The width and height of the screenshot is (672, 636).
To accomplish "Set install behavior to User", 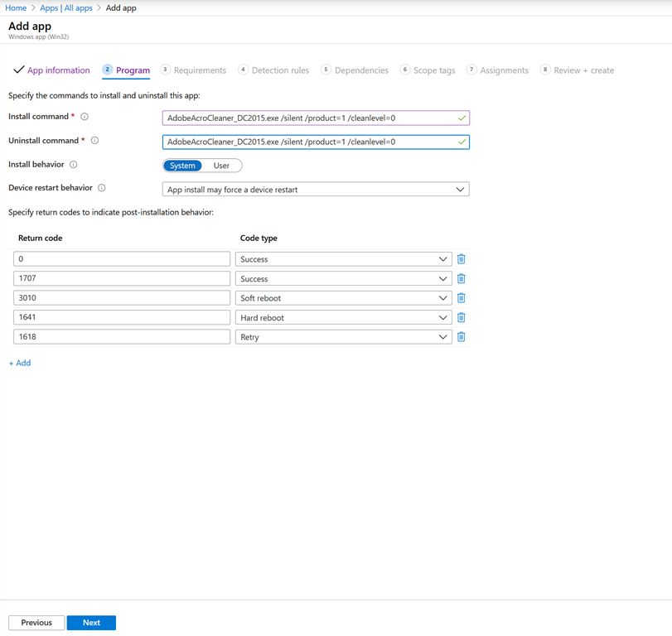I will (x=221, y=166).
